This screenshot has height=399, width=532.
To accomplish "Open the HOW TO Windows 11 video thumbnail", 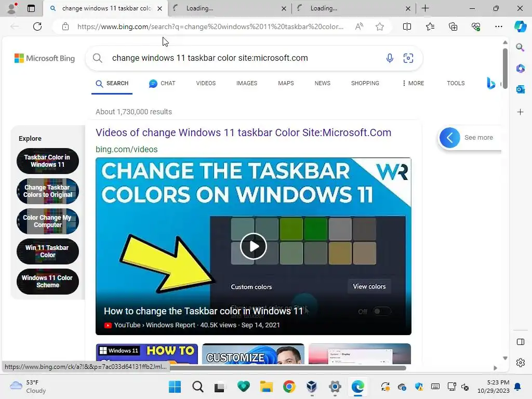I will coord(147,353).
